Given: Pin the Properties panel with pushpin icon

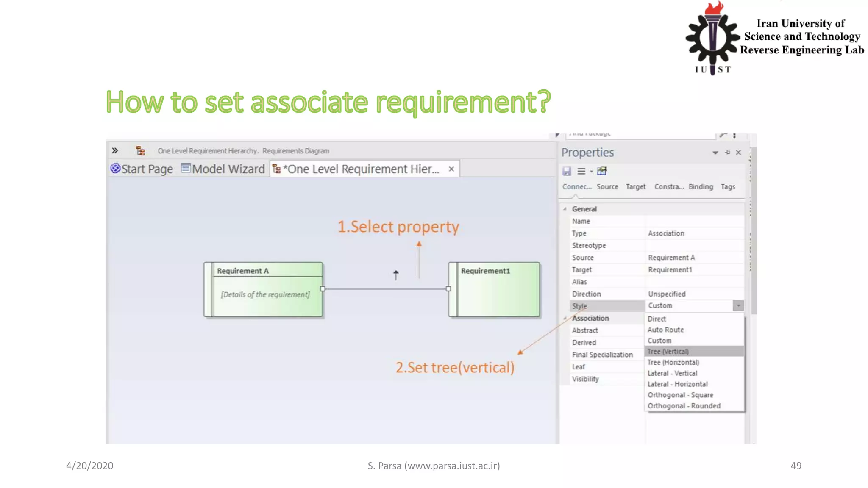Looking at the screenshot, I should click(x=727, y=152).
